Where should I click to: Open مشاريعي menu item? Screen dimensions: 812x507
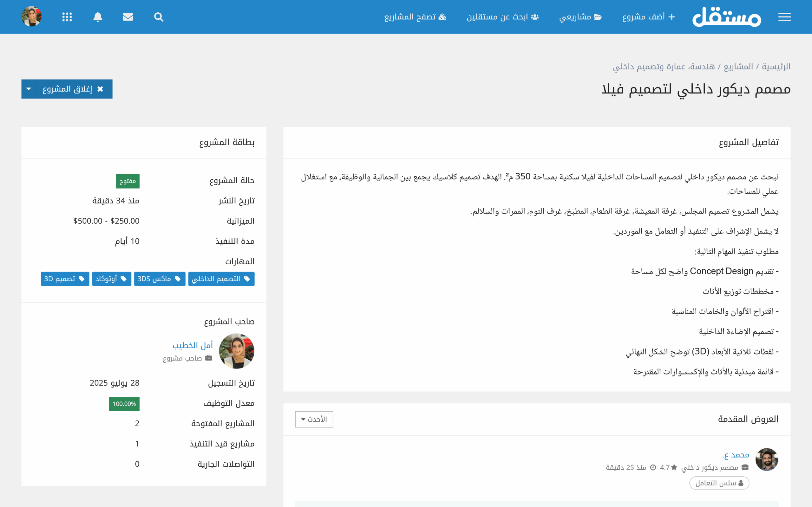[580, 17]
